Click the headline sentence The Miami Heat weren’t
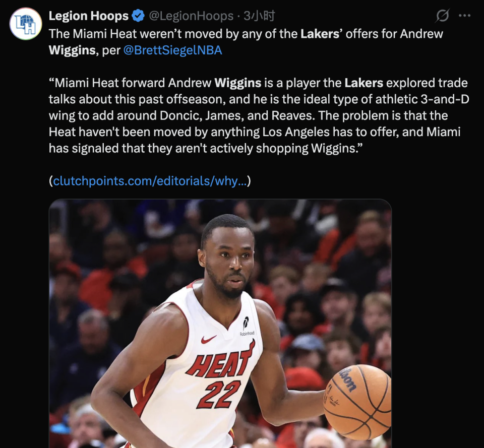The height and width of the screenshot is (448, 484). coord(246,42)
